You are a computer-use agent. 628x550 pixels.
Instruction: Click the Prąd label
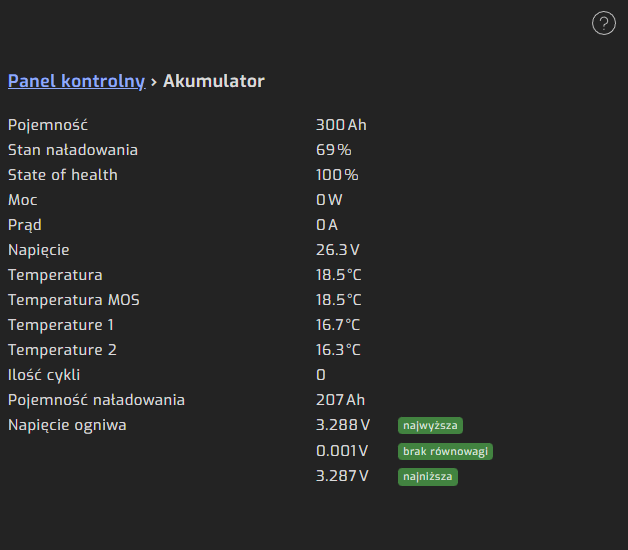(x=24, y=225)
